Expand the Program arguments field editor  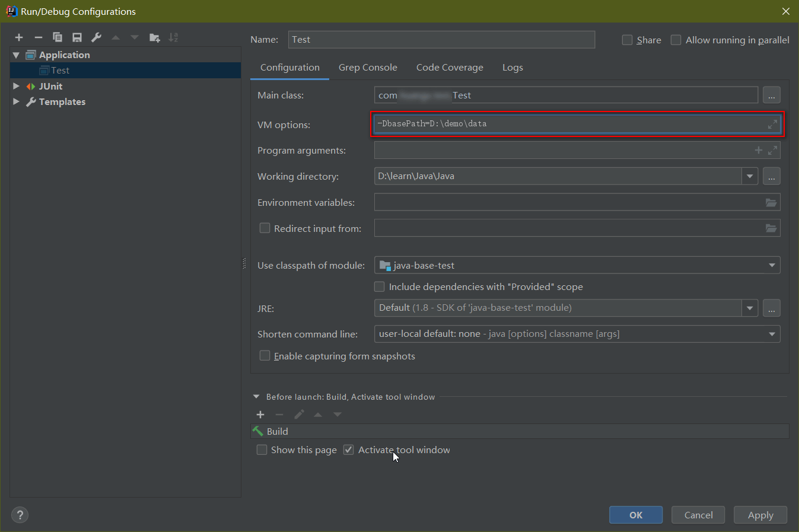click(x=772, y=150)
